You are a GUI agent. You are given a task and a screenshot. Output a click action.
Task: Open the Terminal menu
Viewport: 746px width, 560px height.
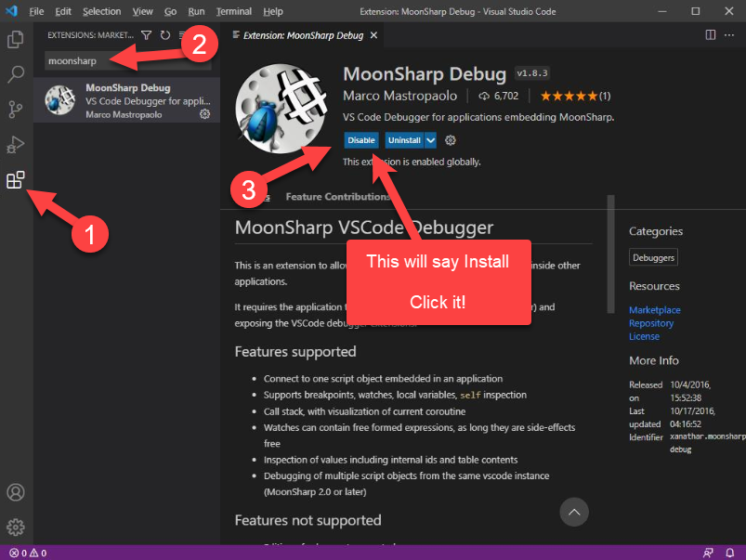tap(233, 11)
